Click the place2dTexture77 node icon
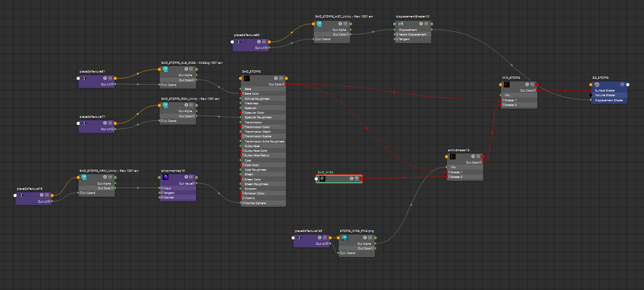The width and height of the screenshot is (644, 290). point(84,123)
